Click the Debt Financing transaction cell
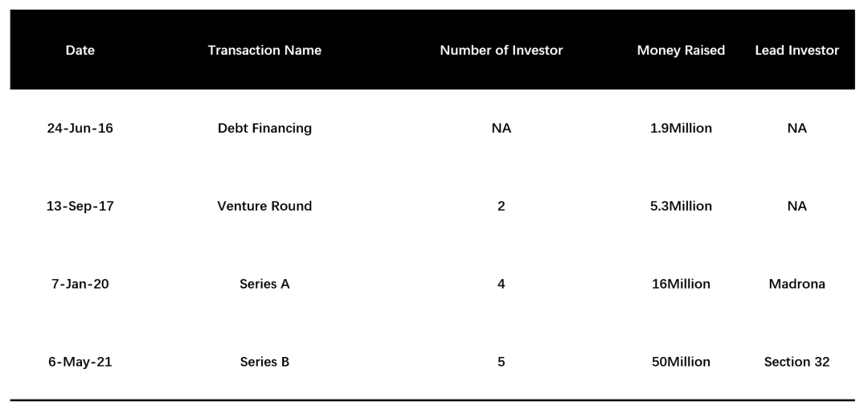Viewport: 868px width, 414px height. [x=264, y=129]
